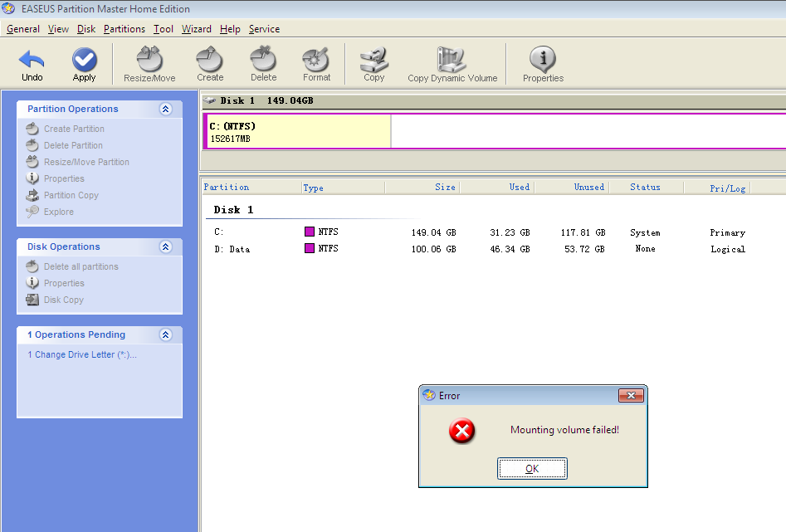Click the 149.04 GB size cell
The image size is (786, 532).
(433, 232)
